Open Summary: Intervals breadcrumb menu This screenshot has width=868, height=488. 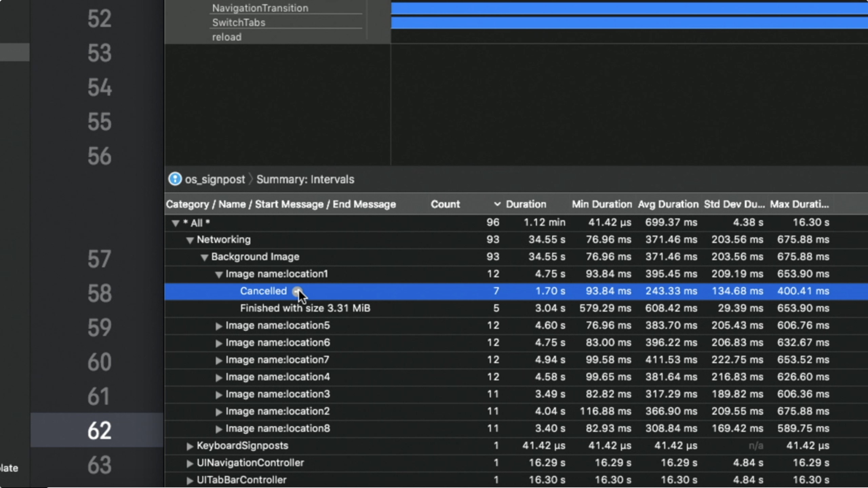tap(305, 179)
